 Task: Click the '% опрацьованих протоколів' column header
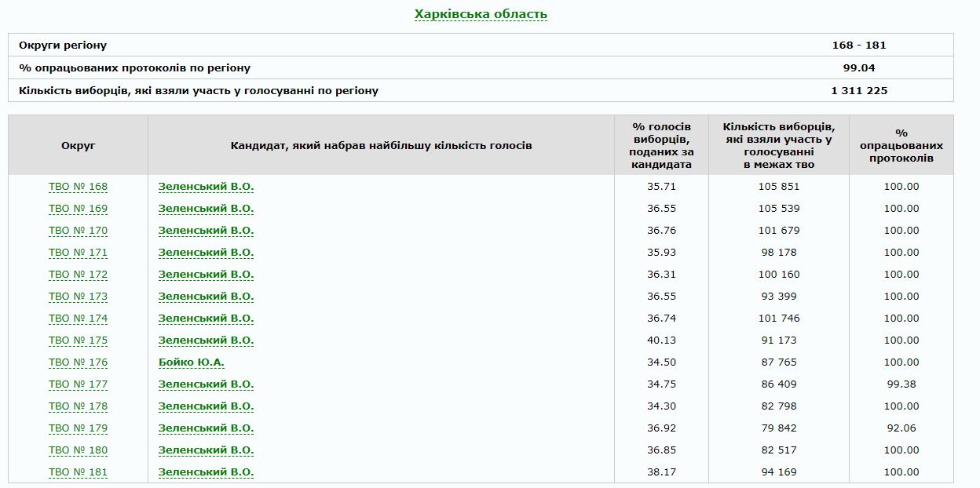click(901, 145)
